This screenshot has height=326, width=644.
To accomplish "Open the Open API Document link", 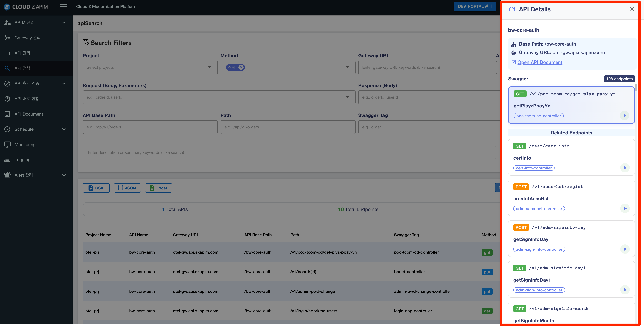I will [539, 62].
